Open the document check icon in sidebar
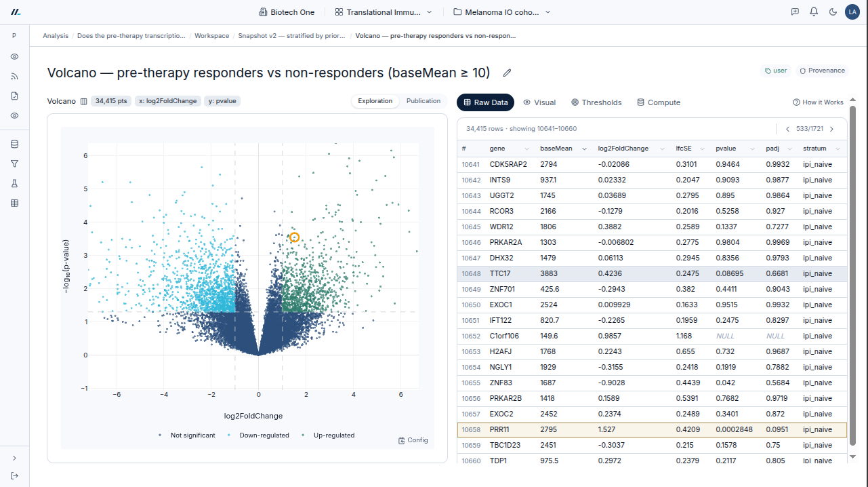This screenshot has height=487, width=868. coord(14,96)
